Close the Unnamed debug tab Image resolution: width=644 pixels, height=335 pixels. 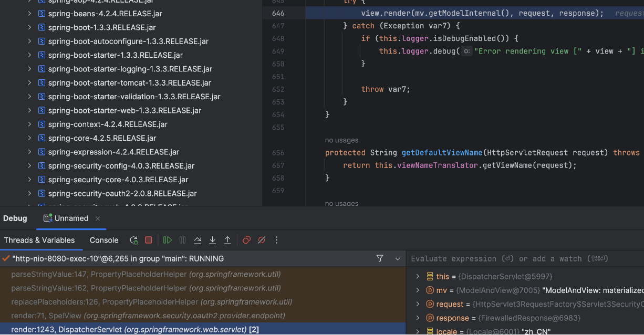pos(98,218)
